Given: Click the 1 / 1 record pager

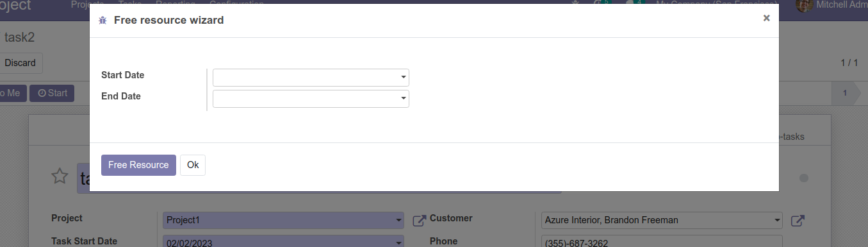Looking at the screenshot, I should [849, 63].
